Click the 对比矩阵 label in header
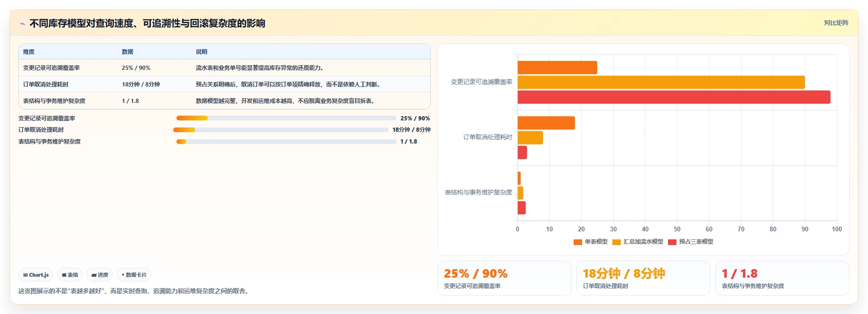Image resolution: width=868 pixels, height=314 pixels. point(836,23)
